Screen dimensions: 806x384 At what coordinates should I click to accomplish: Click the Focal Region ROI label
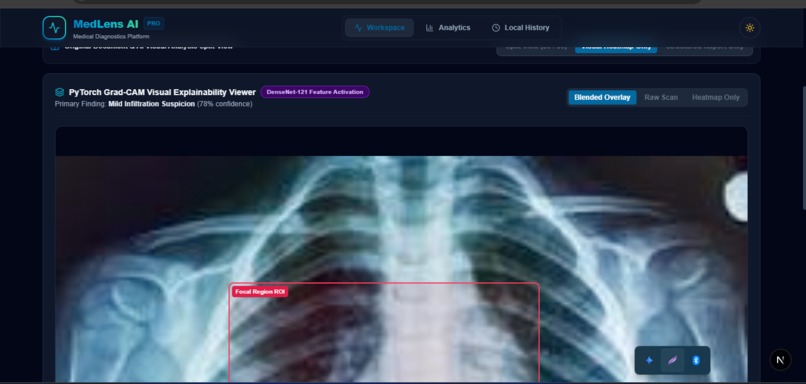(260, 291)
